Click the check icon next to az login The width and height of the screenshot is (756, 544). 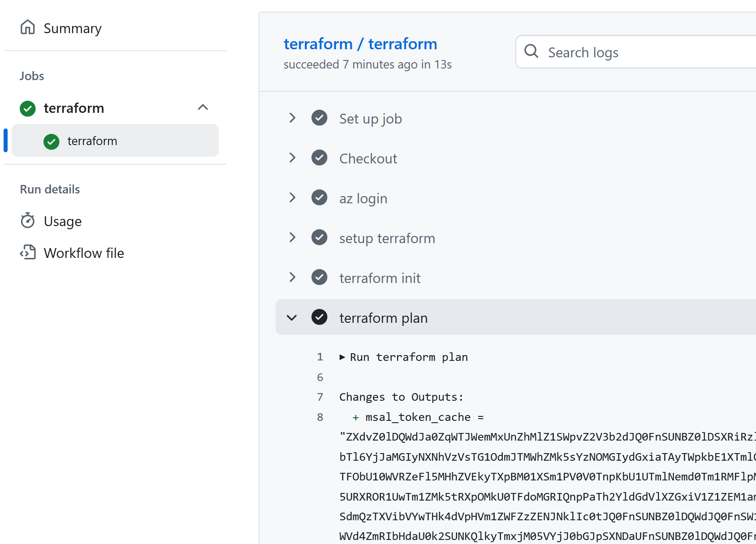[x=319, y=197]
